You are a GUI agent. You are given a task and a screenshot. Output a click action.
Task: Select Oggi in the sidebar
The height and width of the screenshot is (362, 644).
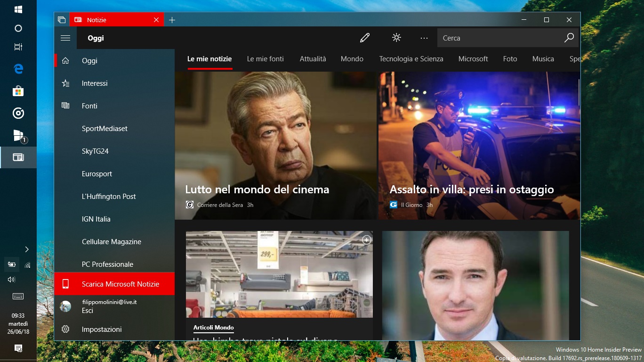click(x=114, y=60)
